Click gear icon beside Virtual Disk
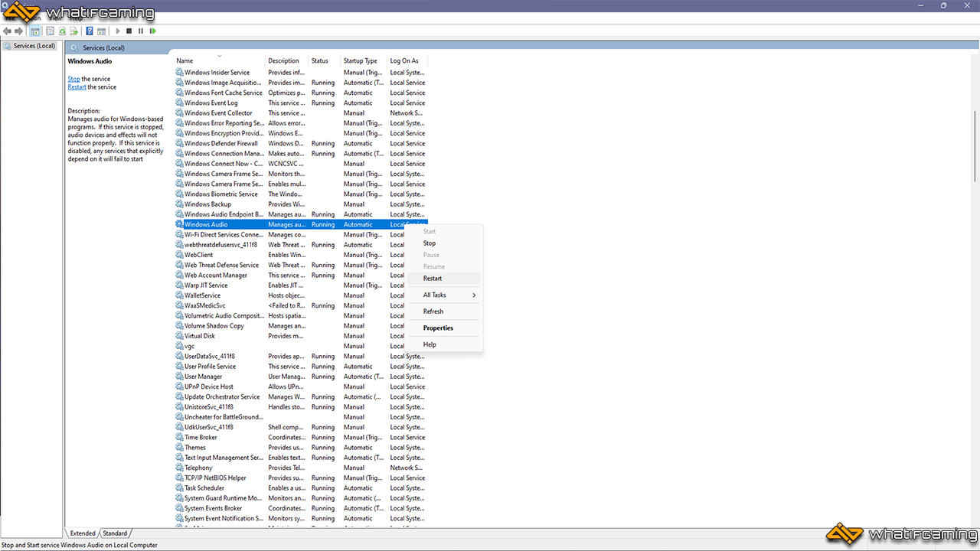980x551 pixels. (x=180, y=336)
